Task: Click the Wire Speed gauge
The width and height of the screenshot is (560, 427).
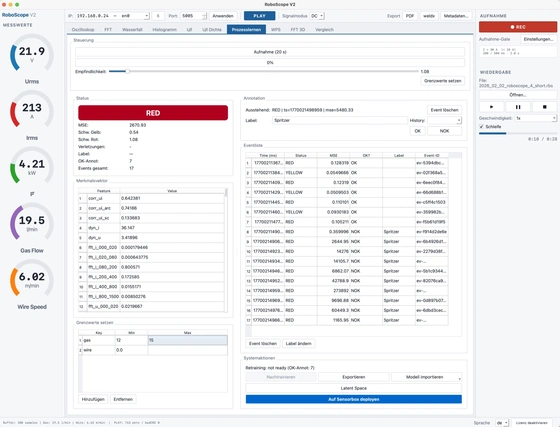Action: [32, 279]
